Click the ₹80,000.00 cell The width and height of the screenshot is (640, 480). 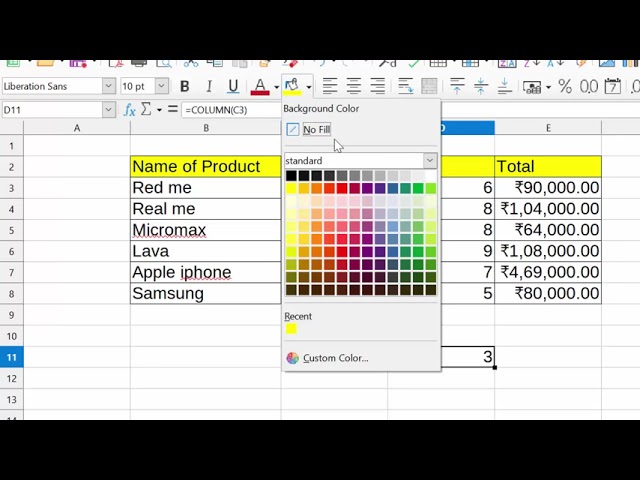pos(548,293)
